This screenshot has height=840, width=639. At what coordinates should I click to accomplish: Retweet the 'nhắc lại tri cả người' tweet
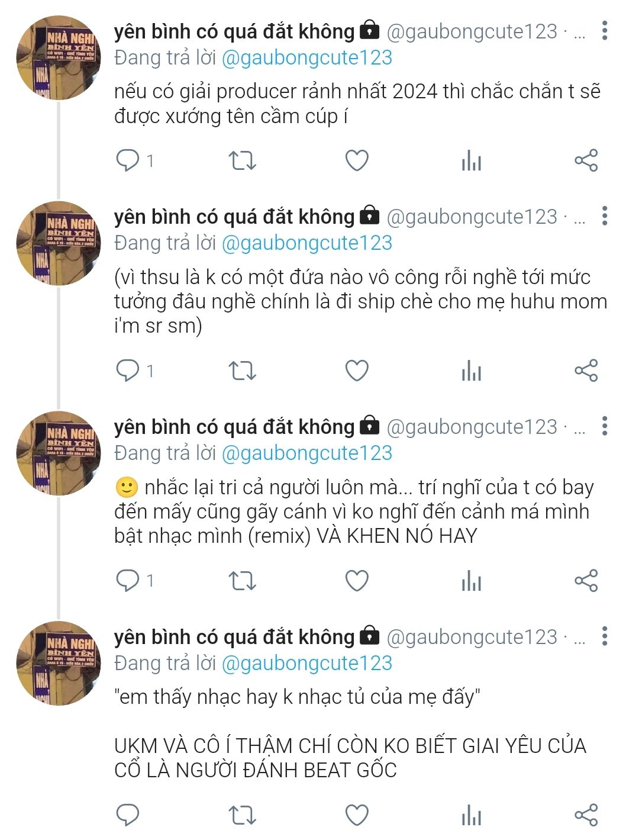242,581
